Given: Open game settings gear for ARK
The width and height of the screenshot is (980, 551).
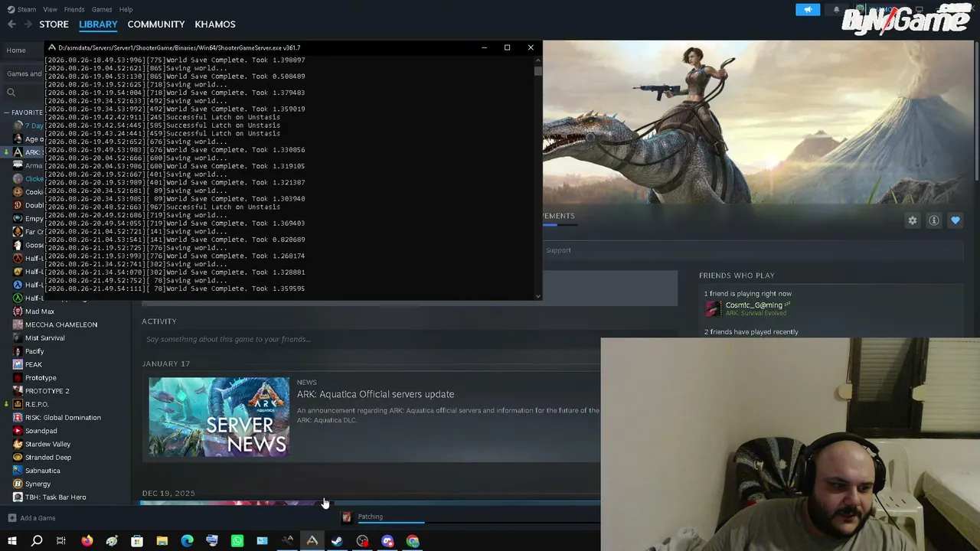Looking at the screenshot, I should click(912, 220).
